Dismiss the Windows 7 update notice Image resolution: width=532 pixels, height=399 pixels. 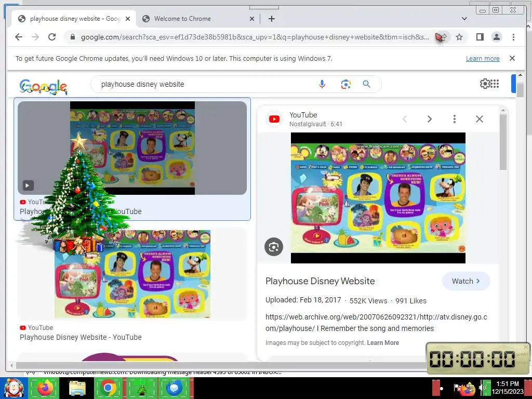pyautogui.click(x=512, y=58)
